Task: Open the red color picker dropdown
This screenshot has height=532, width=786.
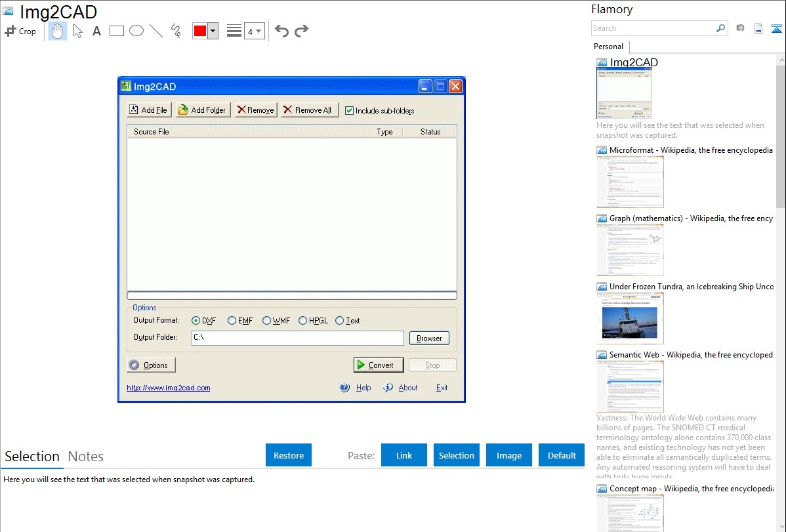Action: coord(213,31)
